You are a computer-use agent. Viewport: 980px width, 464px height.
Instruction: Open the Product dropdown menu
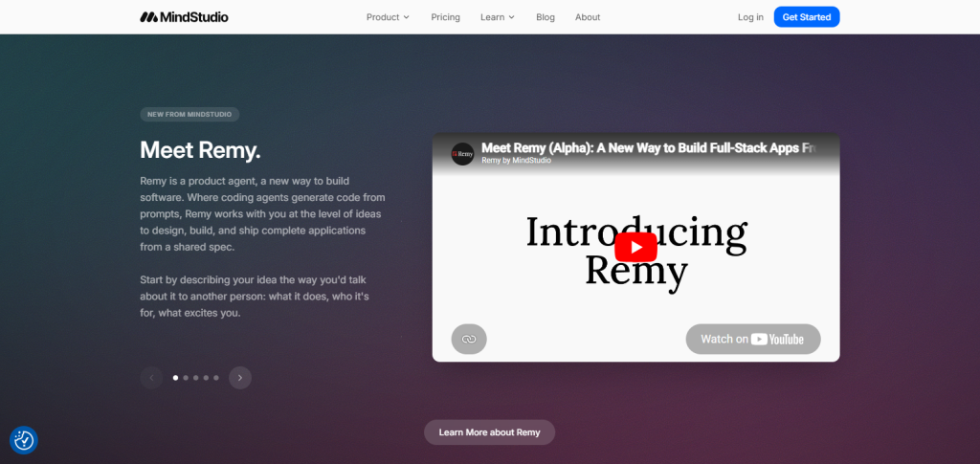click(388, 17)
